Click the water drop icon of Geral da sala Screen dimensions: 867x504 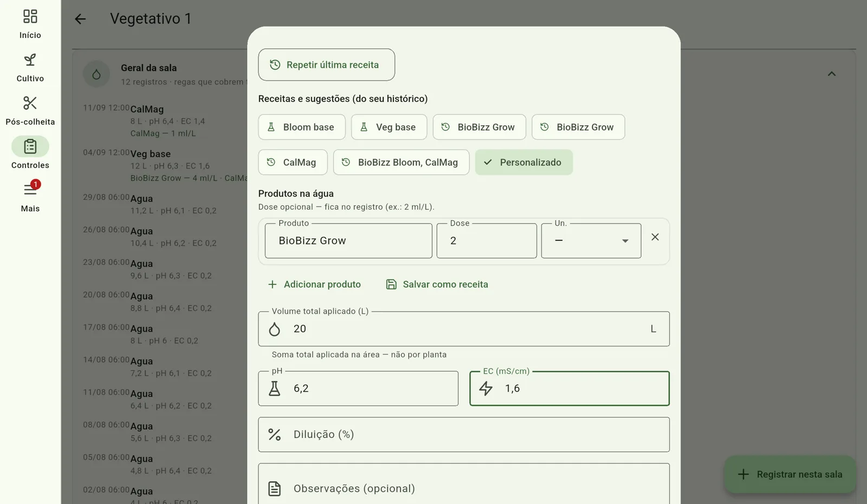coord(96,74)
